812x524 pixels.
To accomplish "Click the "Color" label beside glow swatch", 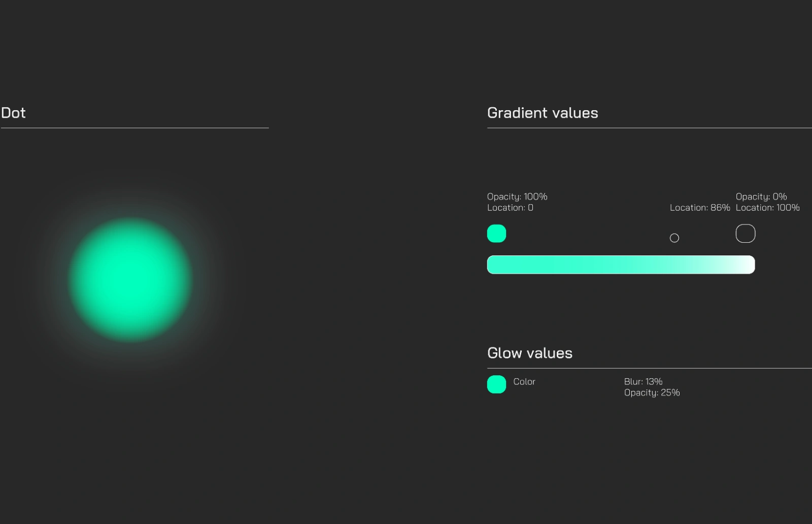I will pos(524,381).
